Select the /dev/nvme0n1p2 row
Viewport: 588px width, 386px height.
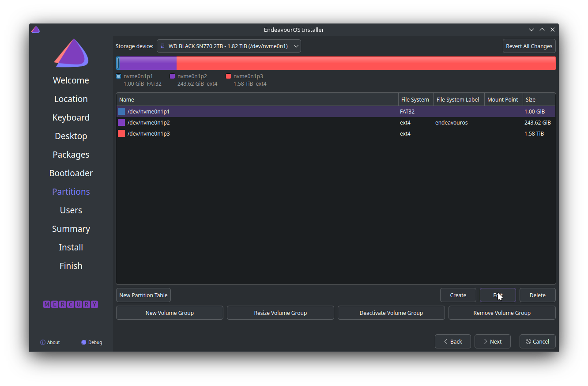tap(336, 122)
